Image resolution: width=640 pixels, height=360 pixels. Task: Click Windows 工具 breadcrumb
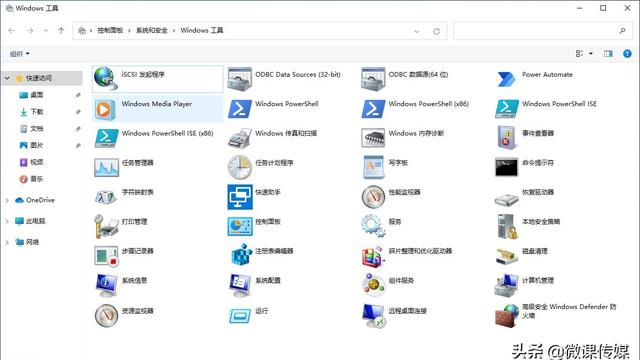click(x=202, y=30)
